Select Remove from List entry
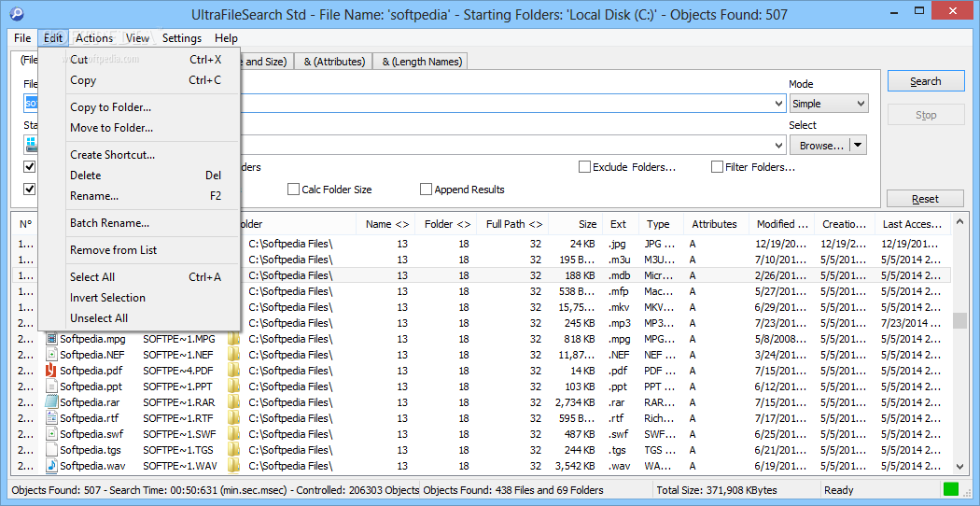The image size is (980, 506). click(x=139, y=249)
